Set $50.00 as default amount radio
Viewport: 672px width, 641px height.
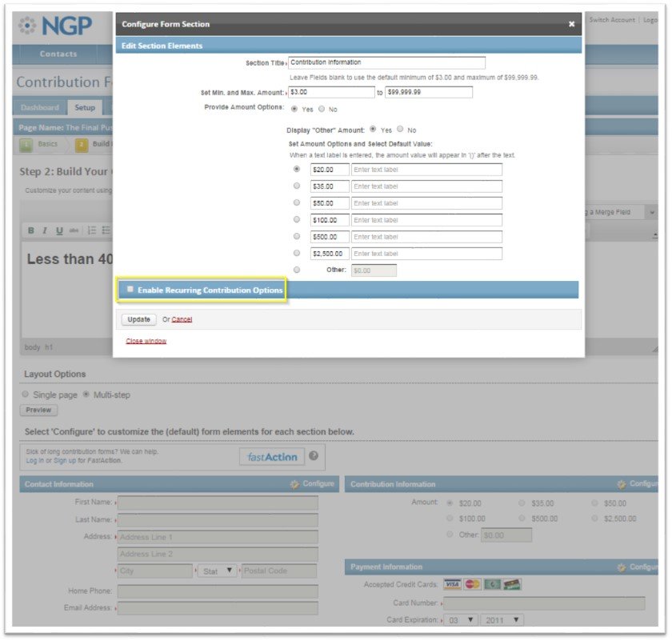pos(297,202)
